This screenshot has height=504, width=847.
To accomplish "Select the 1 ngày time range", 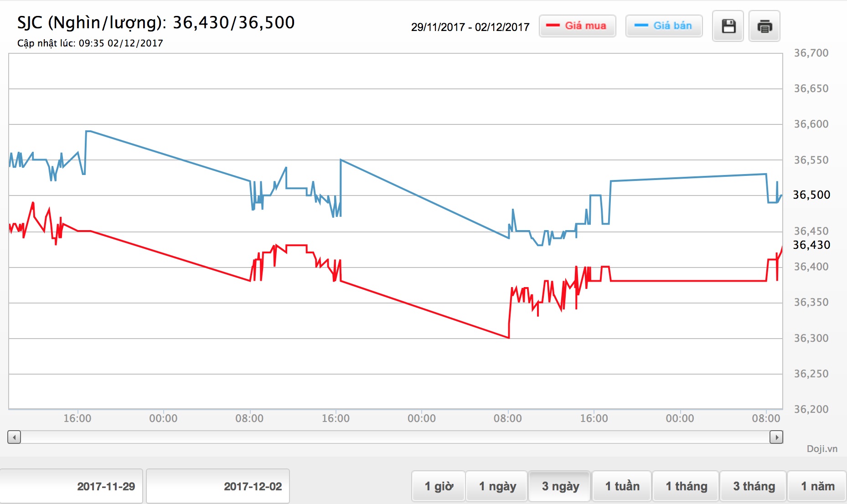I will coord(497,486).
